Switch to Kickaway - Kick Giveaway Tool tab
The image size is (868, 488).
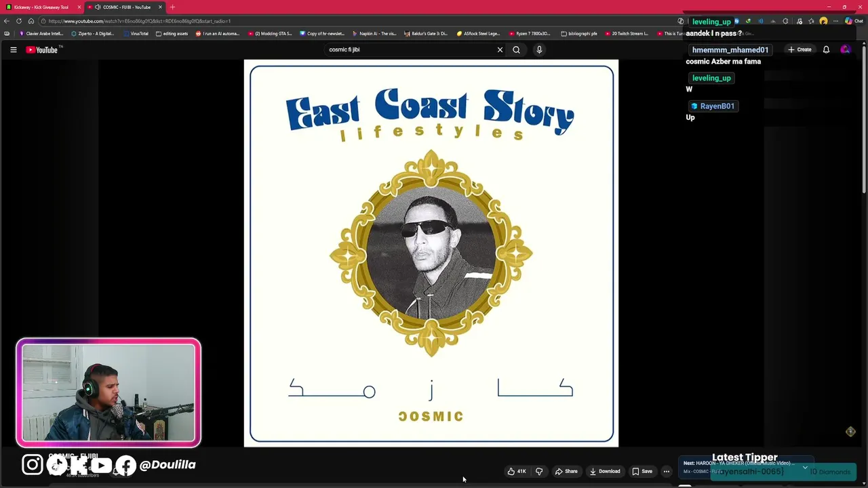coord(41,7)
